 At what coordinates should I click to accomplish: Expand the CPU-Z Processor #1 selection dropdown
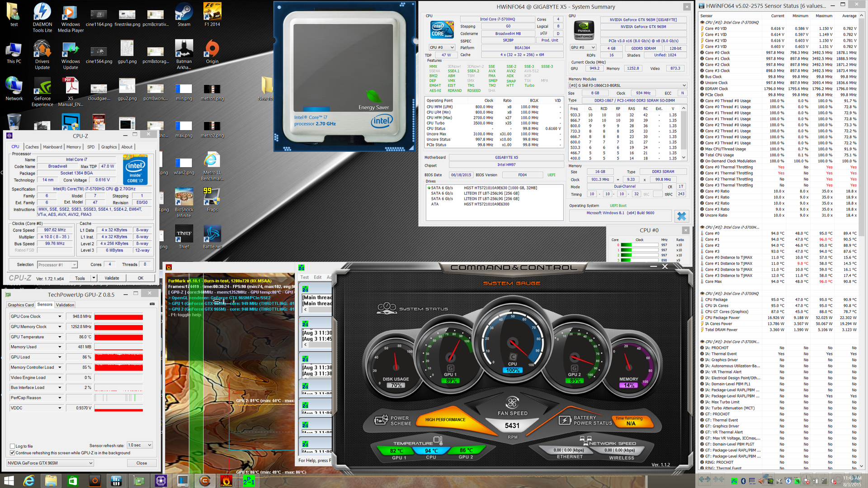[57, 265]
